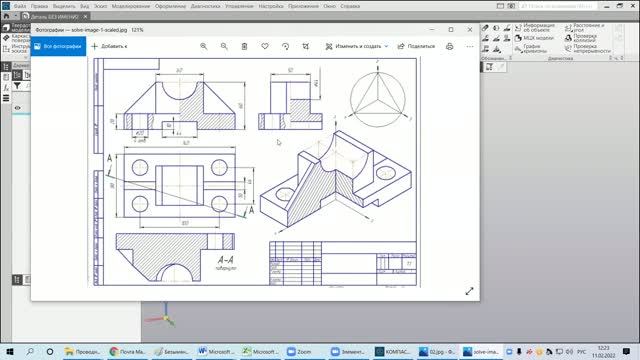Delete the photo with trash icon
This screenshot has width=640, height=360.
pos(244,47)
